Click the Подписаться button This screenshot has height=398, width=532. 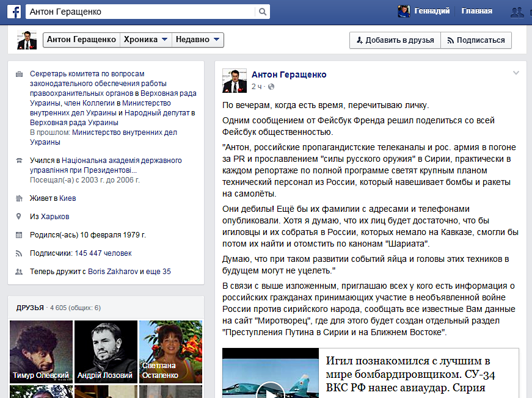coord(476,40)
